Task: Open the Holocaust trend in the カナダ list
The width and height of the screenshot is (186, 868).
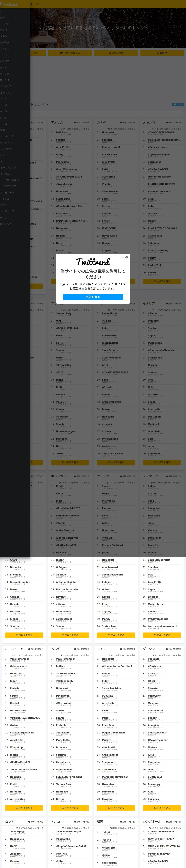Action: (108, 132)
